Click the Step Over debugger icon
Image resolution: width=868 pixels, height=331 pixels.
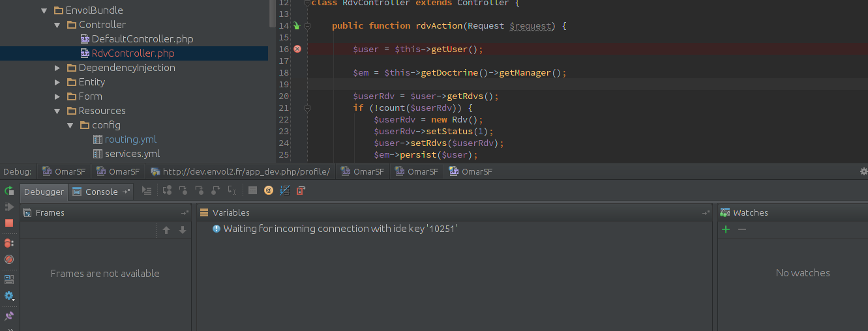(168, 190)
